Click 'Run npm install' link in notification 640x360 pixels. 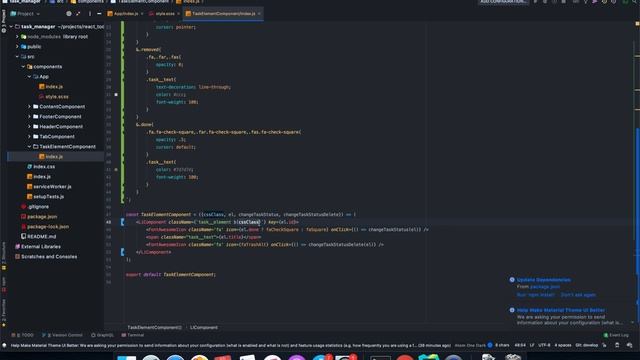tap(536, 295)
